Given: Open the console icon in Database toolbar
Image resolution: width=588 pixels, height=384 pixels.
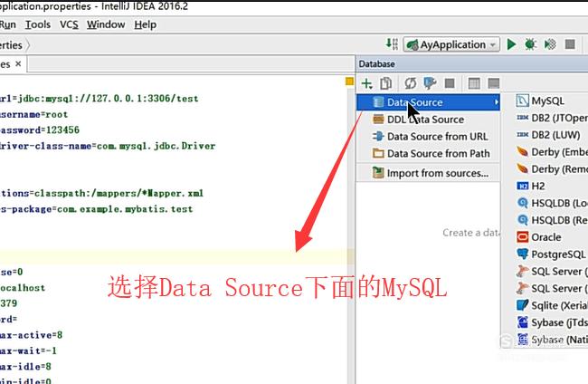Looking at the screenshot, I should (494, 83).
